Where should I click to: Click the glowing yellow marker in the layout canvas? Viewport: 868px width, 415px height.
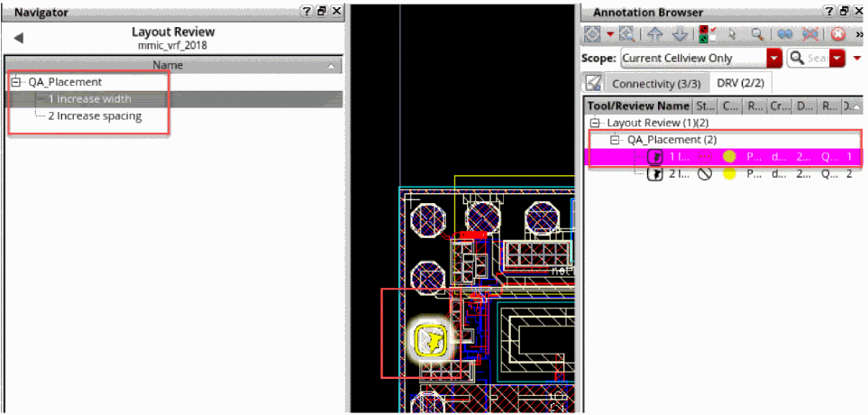[x=432, y=339]
